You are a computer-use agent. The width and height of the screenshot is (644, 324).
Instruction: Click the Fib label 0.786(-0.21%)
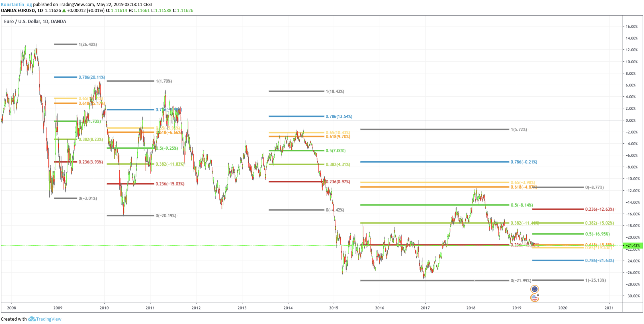[524, 162]
